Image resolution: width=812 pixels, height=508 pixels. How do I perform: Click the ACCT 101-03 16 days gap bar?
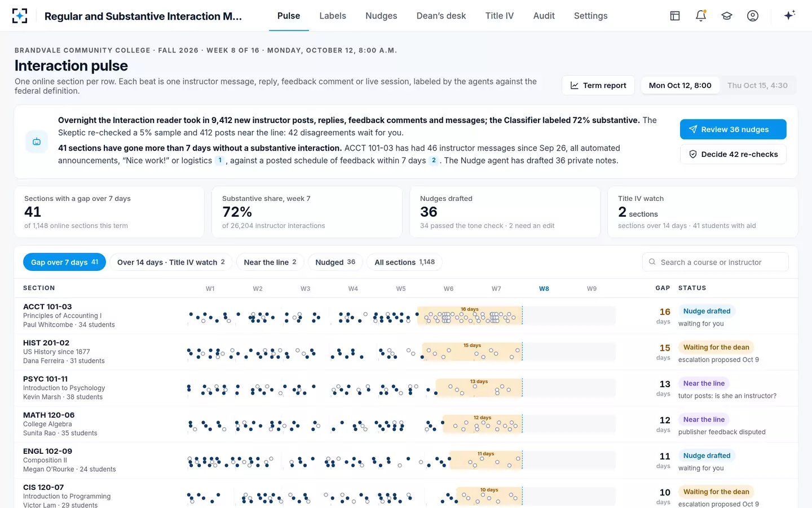470,316
